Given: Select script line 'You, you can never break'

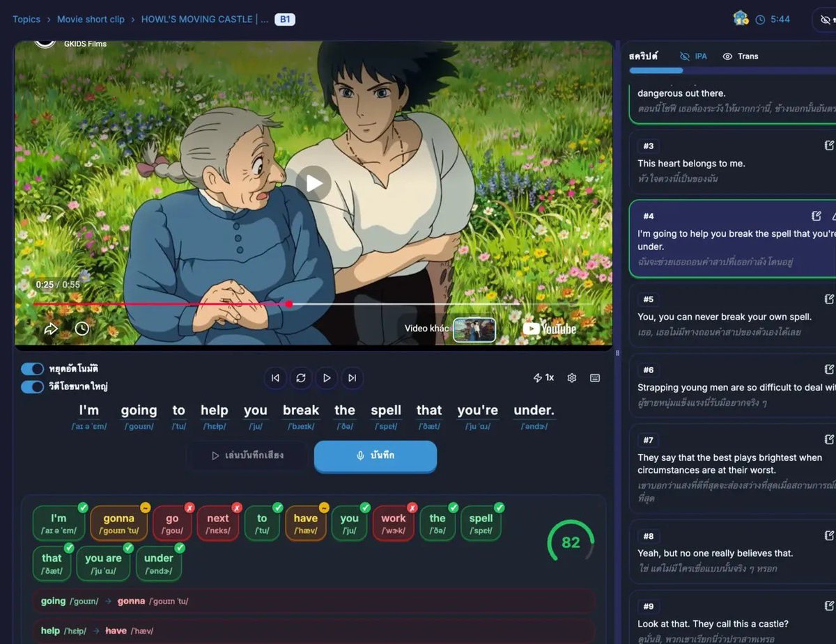Looking at the screenshot, I should click(x=732, y=315).
